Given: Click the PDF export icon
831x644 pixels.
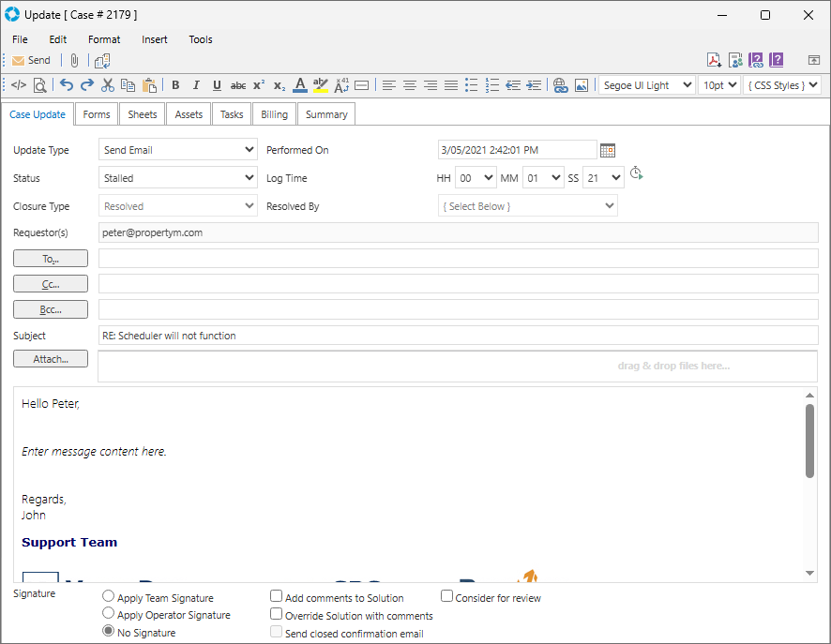Looking at the screenshot, I should coord(714,60).
